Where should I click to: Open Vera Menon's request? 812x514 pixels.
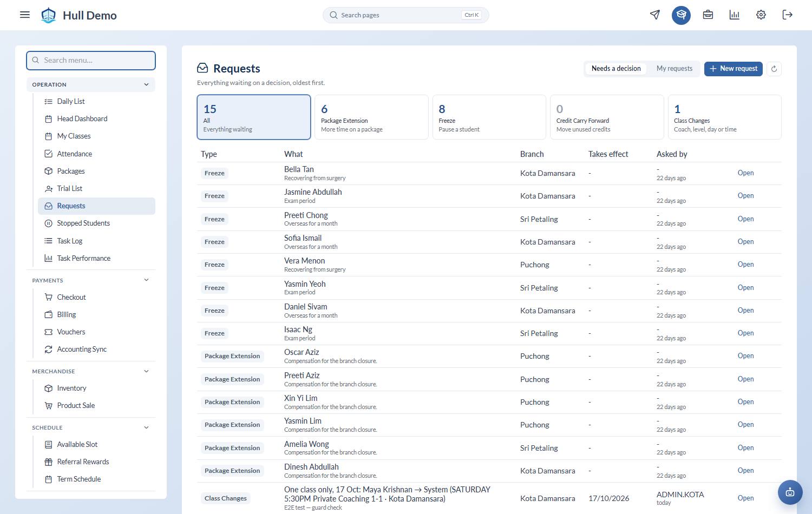[x=745, y=265]
